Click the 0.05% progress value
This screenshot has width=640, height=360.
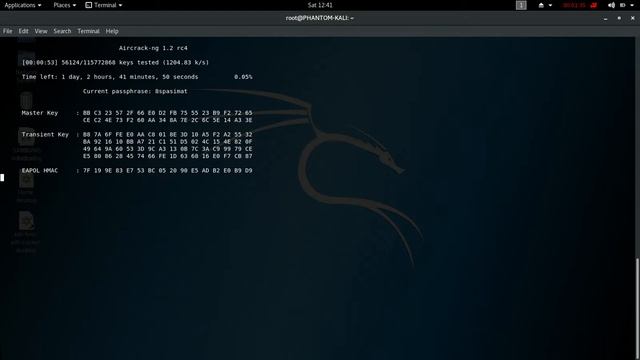(243, 77)
